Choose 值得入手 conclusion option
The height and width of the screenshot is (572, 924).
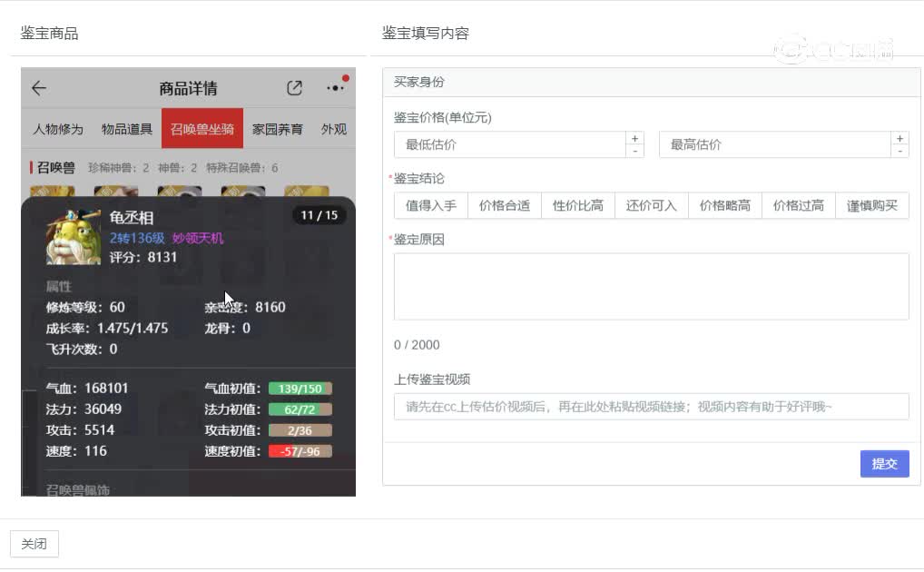[431, 206]
